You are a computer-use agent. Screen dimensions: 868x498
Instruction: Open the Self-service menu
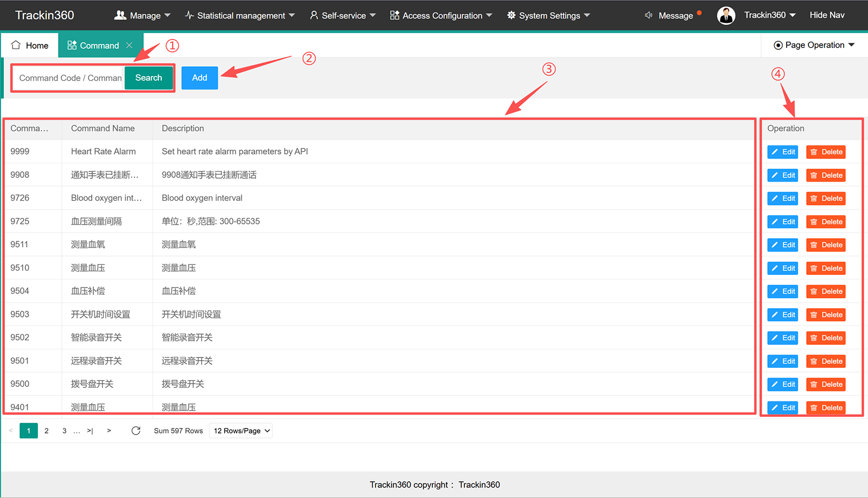click(343, 16)
